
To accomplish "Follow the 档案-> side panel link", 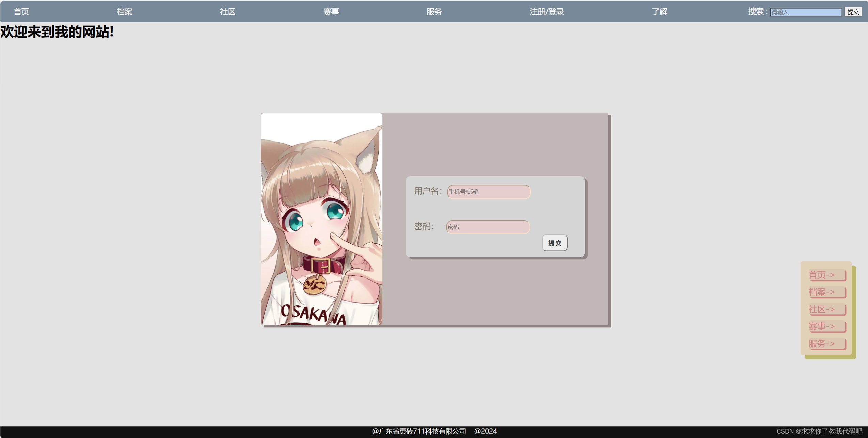I will pyautogui.click(x=821, y=292).
